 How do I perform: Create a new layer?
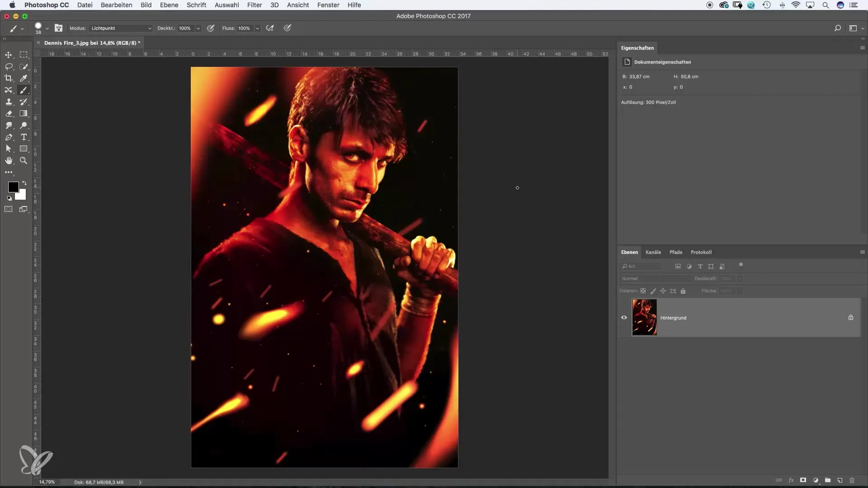pyautogui.click(x=840, y=480)
